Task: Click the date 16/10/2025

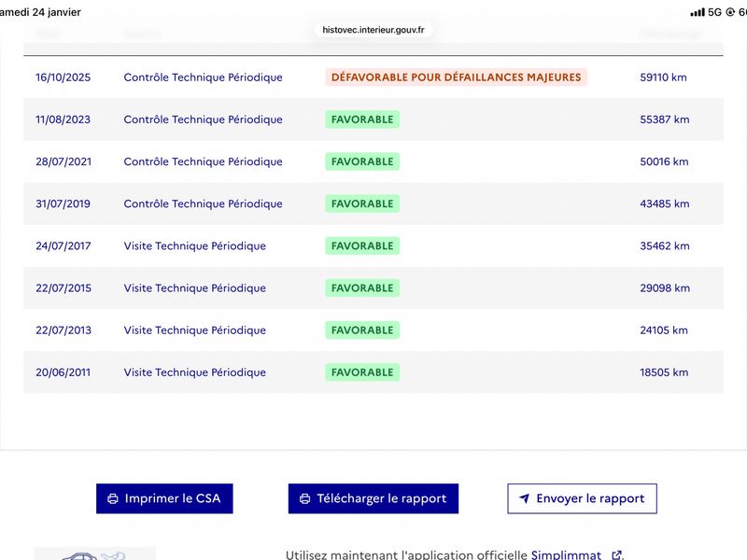Action: pyautogui.click(x=63, y=77)
